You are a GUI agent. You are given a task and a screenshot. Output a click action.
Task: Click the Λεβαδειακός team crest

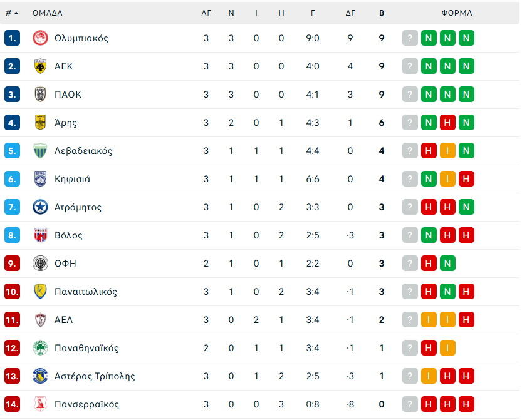tap(40, 151)
